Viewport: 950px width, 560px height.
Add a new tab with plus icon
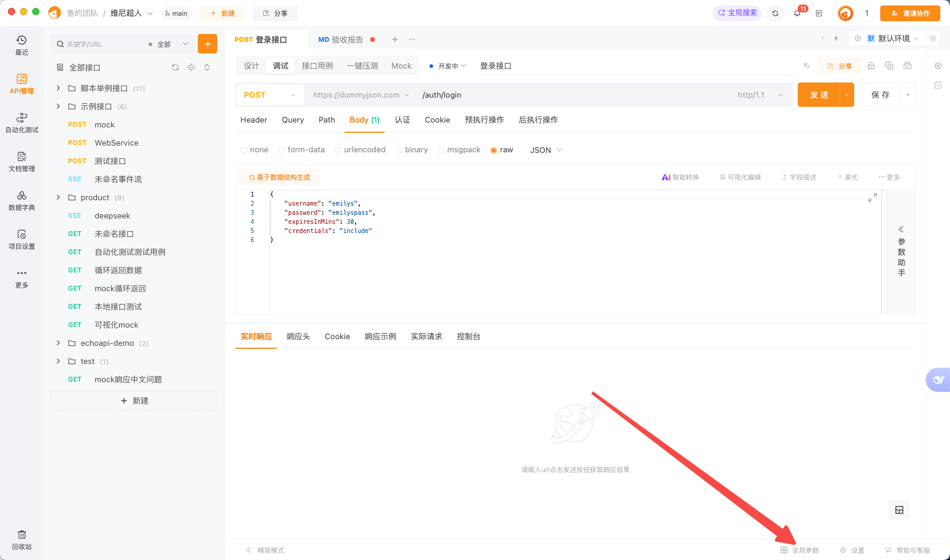[395, 39]
